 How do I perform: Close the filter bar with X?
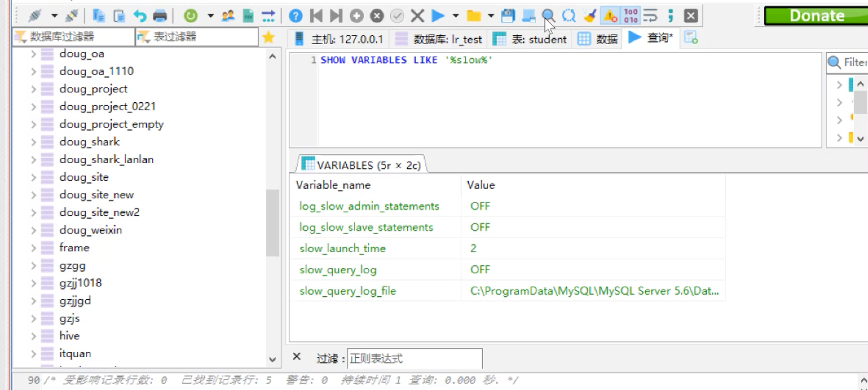[297, 357]
